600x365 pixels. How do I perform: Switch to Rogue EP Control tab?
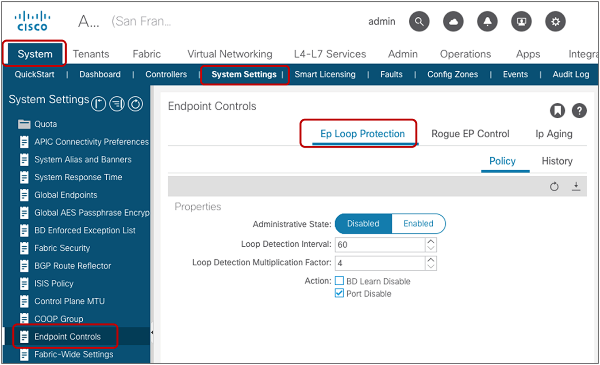click(470, 134)
